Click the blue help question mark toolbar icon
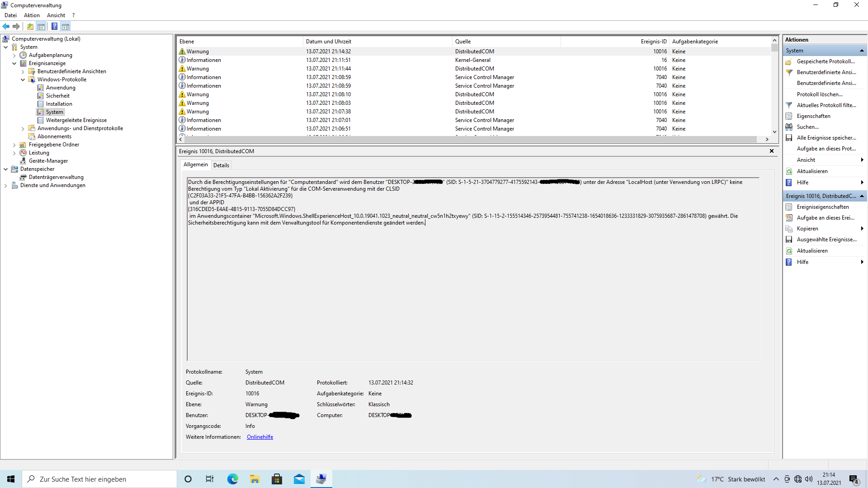 54,26
